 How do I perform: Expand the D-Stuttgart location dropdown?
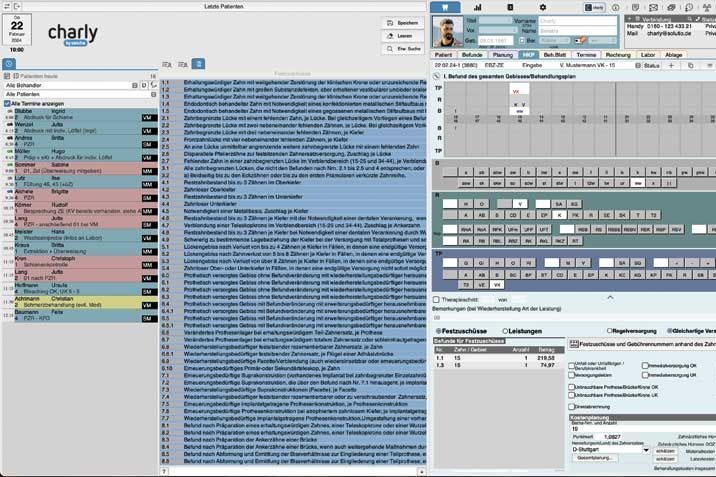645,449
